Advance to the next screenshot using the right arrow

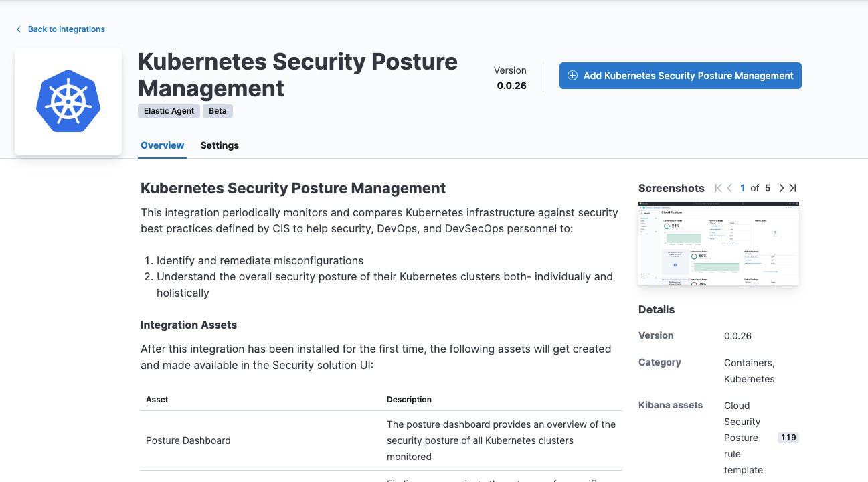[781, 188]
